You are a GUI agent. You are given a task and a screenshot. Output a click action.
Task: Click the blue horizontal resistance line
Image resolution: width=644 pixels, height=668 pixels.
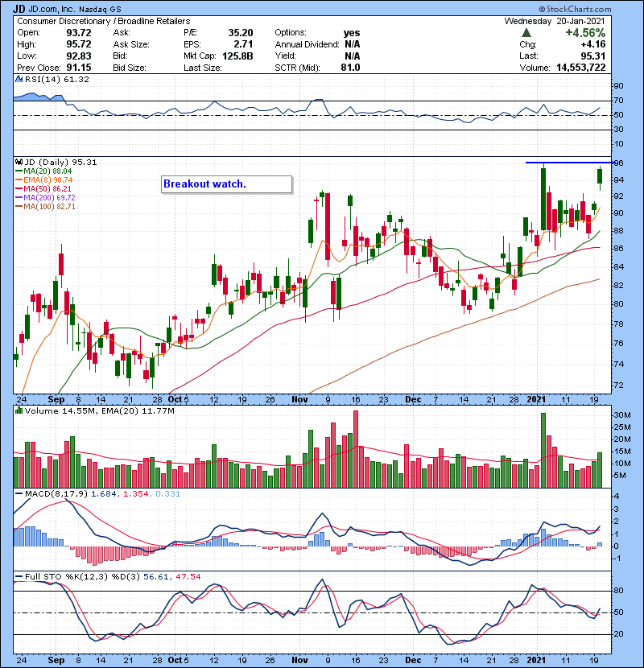pyautogui.click(x=570, y=163)
